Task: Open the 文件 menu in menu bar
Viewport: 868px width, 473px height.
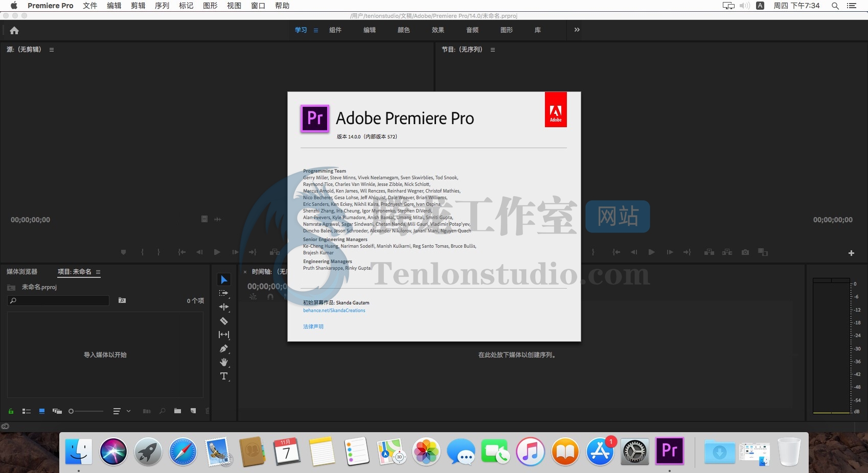Action: pos(90,6)
